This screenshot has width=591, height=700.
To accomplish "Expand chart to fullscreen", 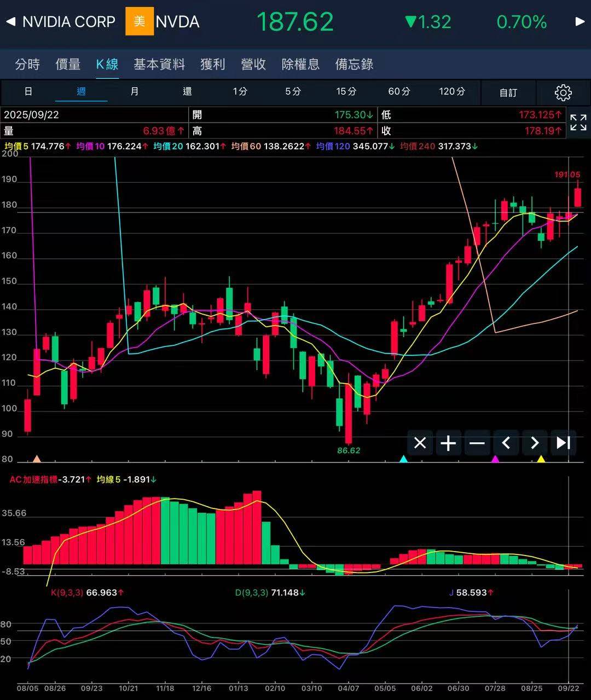I will click(578, 123).
